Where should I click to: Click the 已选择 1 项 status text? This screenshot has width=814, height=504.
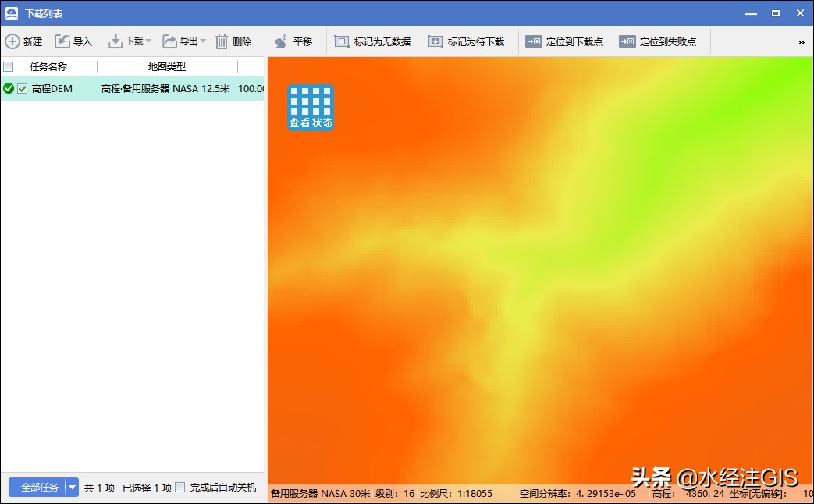click(147, 488)
